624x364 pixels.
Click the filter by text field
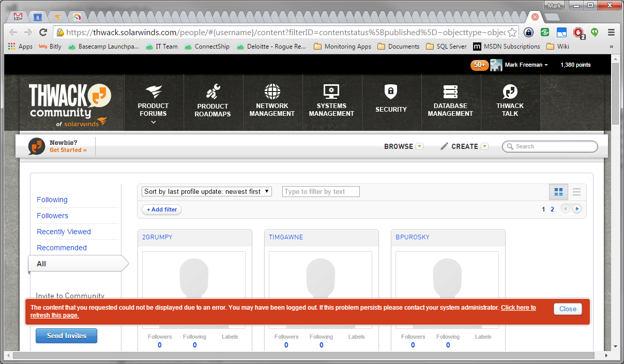(x=321, y=192)
